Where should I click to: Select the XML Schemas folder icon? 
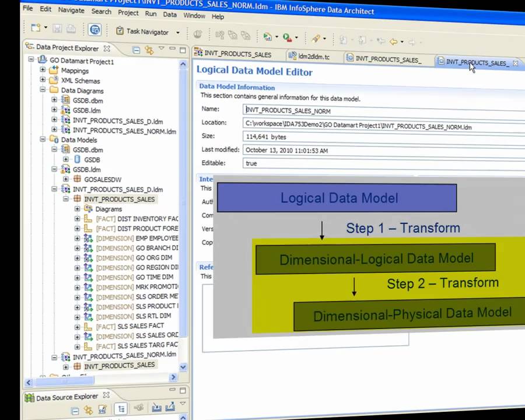point(54,80)
